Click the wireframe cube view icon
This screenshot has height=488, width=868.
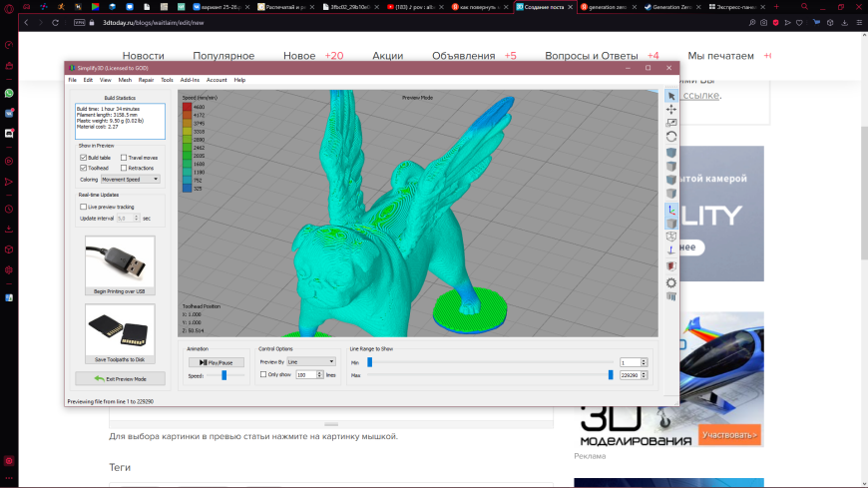[x=670, y=237]
